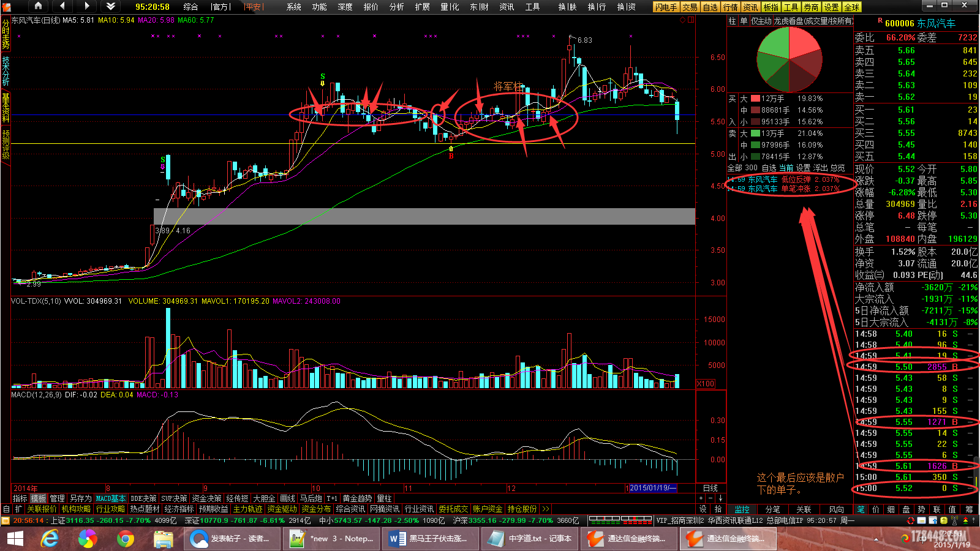Click the red diamond icon above chart
This screenshot has width=980, height=551.
683,20
